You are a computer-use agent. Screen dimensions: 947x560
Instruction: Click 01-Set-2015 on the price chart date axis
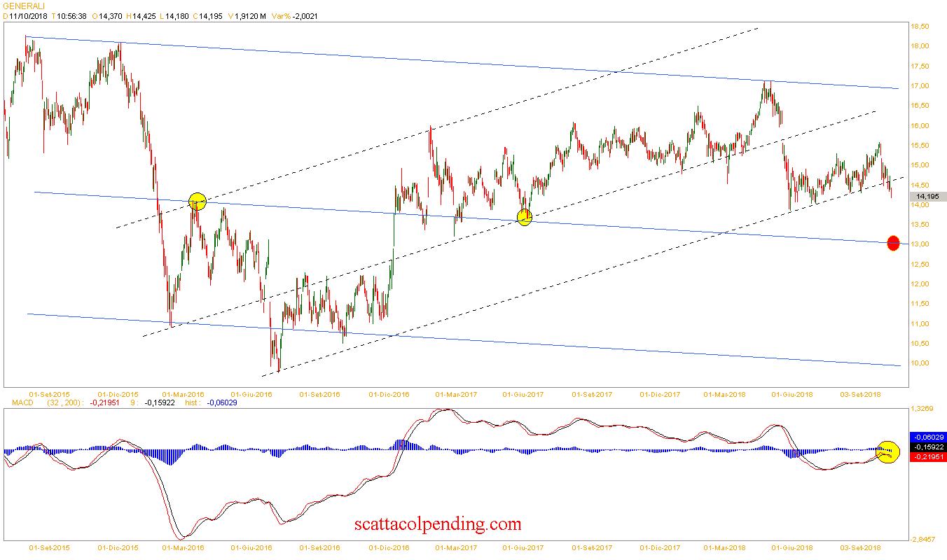click(49, 394)
